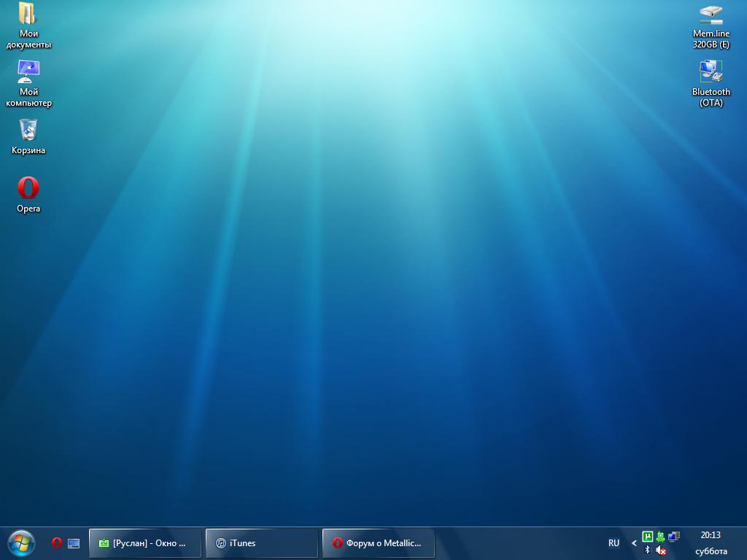The width and height of the screenshot is (747, 560).
Task: Open the Windows Start menu orb
Action: [x=21, y=543]
